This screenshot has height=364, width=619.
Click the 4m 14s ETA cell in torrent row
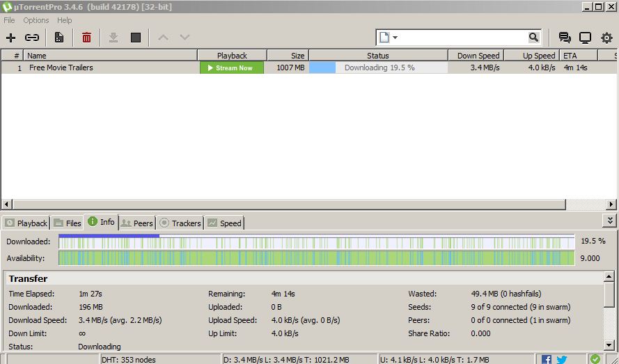coord(575,68)
